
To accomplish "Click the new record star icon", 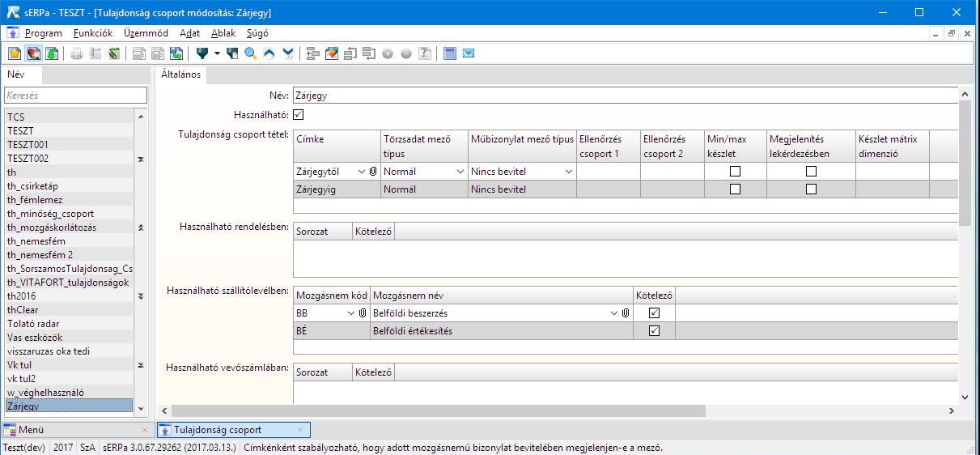I will (x=15, y=53).
